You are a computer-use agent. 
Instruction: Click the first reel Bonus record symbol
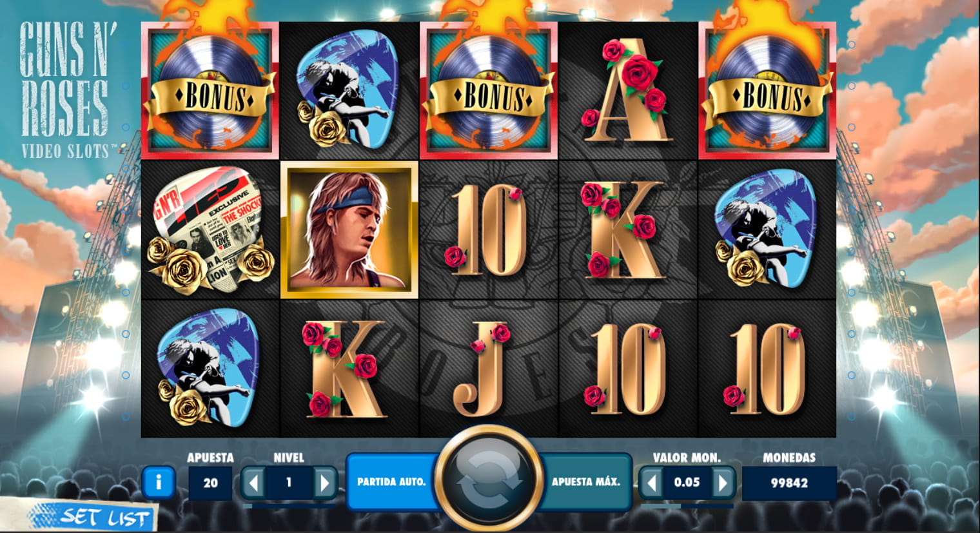point(210,90)
